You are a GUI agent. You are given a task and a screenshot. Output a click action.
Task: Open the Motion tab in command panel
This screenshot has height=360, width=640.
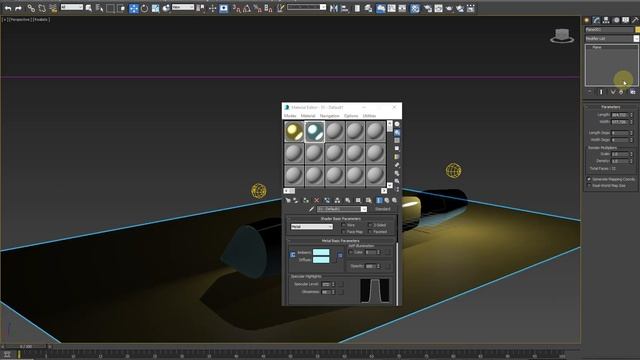point(616,20)
